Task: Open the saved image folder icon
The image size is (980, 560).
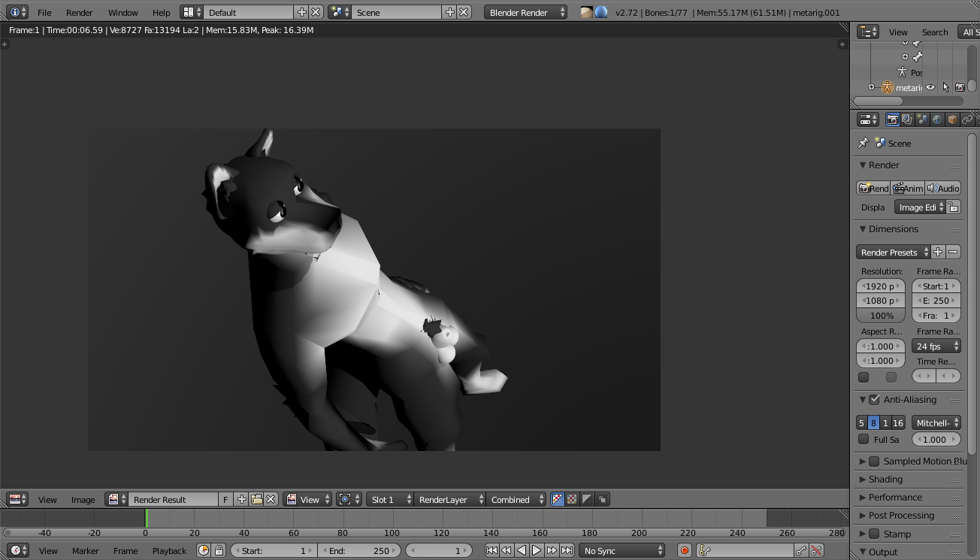Action: 256,499
